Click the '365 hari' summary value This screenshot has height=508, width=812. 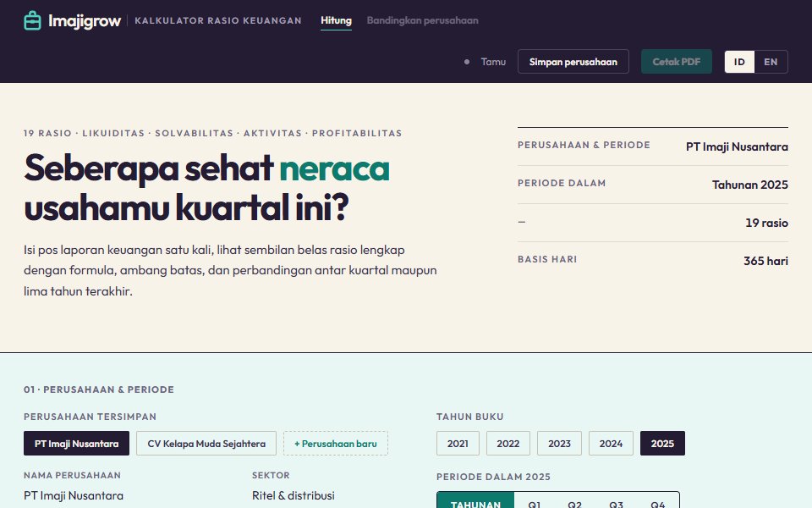[766, 261]
